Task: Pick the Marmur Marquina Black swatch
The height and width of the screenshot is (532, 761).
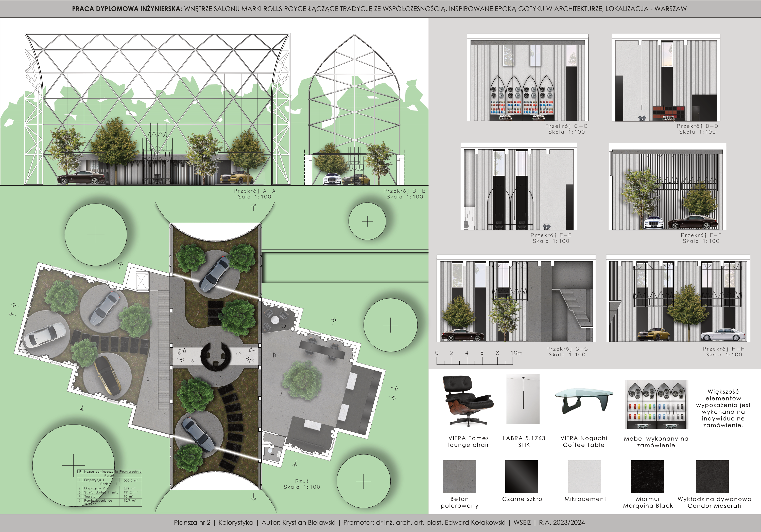Action: point(648,476)
